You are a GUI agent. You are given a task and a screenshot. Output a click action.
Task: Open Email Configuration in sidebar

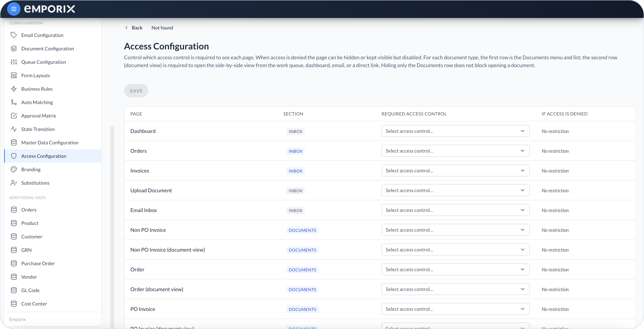click(x=53, y=35)
